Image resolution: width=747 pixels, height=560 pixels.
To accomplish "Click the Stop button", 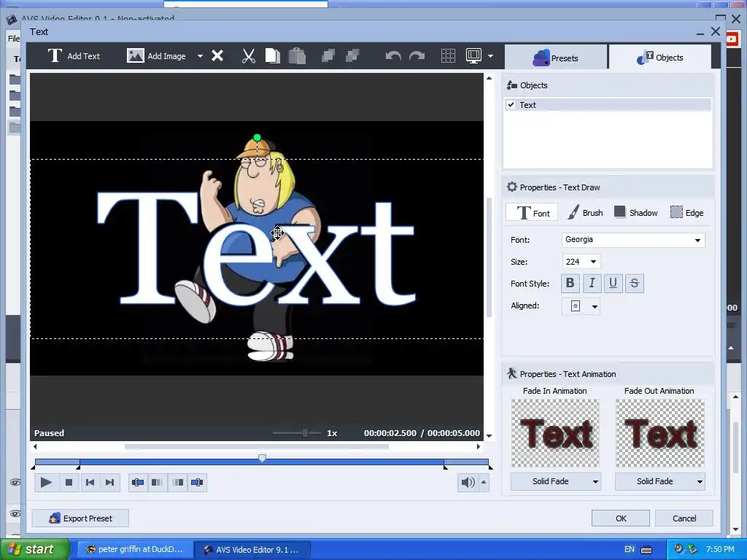I will point(69,483).
